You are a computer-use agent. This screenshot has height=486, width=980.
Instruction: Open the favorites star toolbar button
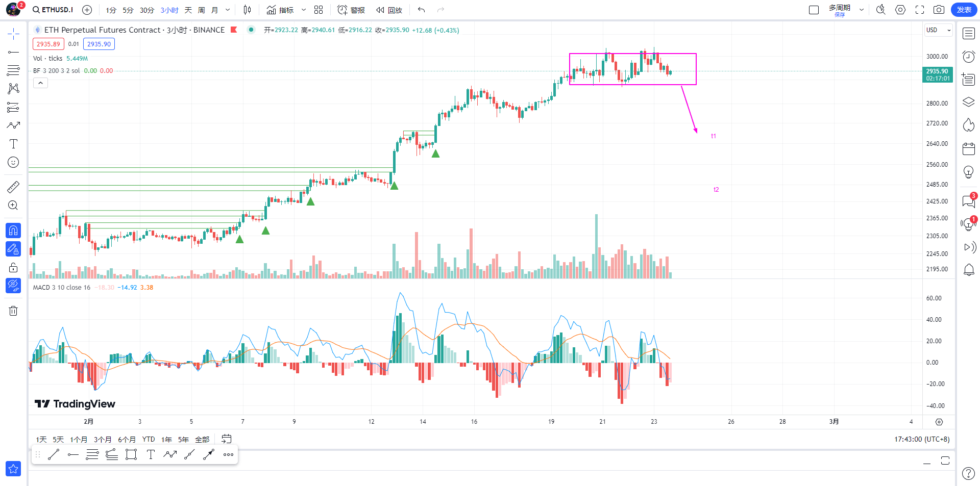click(x=13, y=468)
